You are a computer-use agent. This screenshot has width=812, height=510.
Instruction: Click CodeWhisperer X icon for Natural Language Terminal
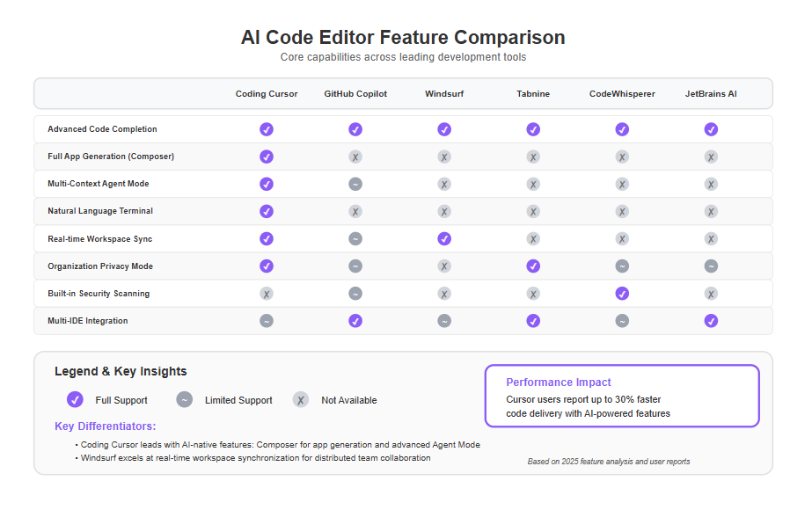pos(622,211)
